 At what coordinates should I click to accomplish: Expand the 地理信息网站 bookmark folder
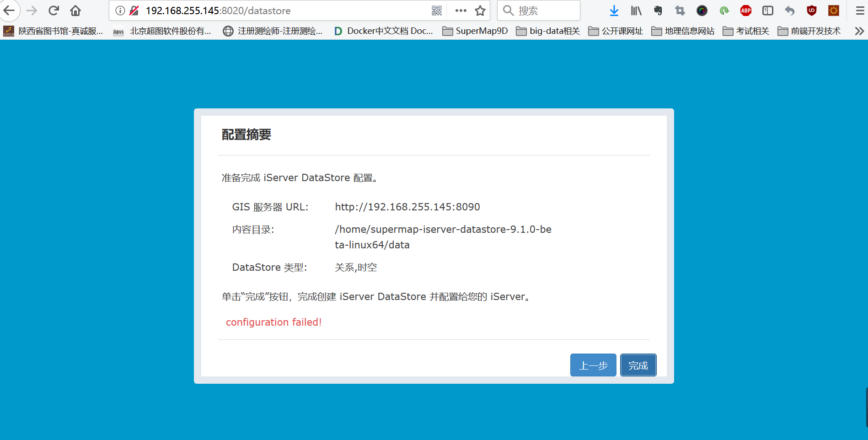tap(683, 31)
